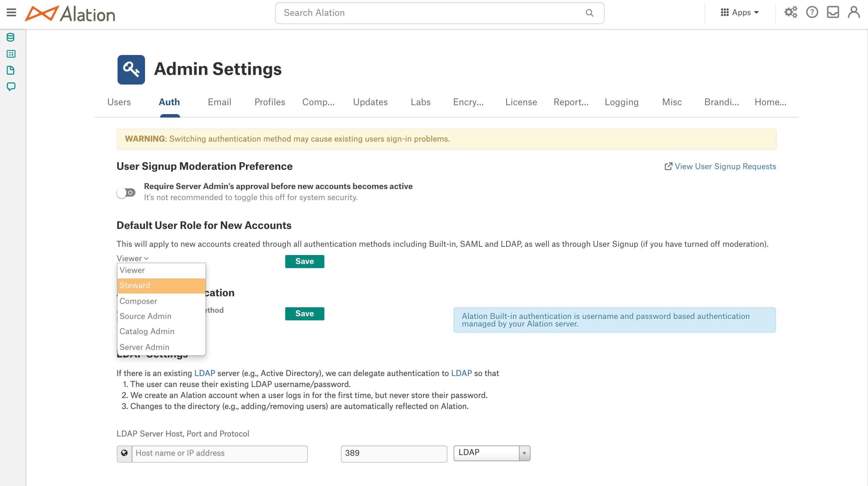
Task: Switch to the Misc tab
Action: 672,102
